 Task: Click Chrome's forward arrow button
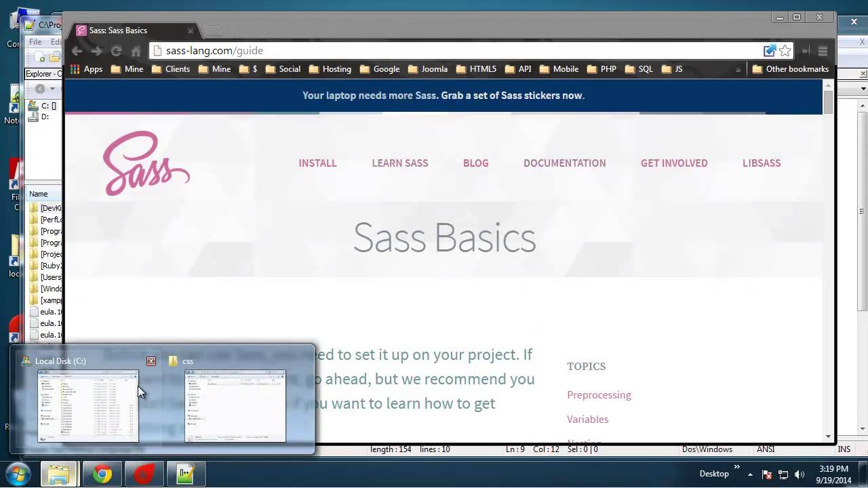click(x=96, y=51)
